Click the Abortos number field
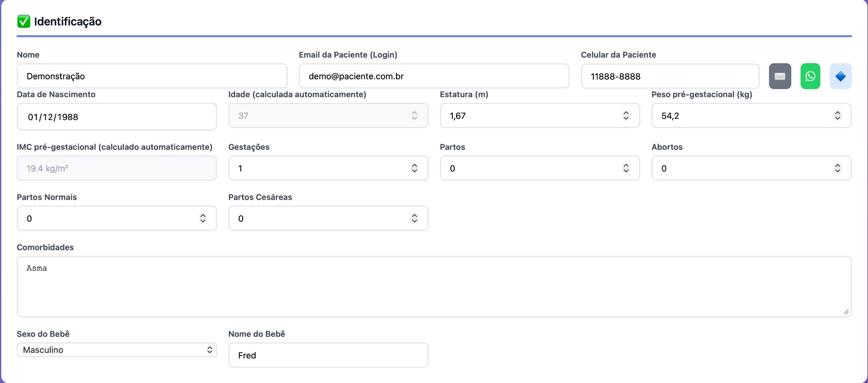This screenshot has width=868, height=383. tap(751, 168)
